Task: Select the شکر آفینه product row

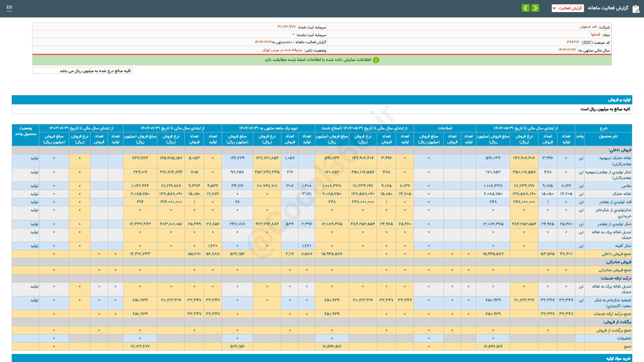Action: point(623,246)
